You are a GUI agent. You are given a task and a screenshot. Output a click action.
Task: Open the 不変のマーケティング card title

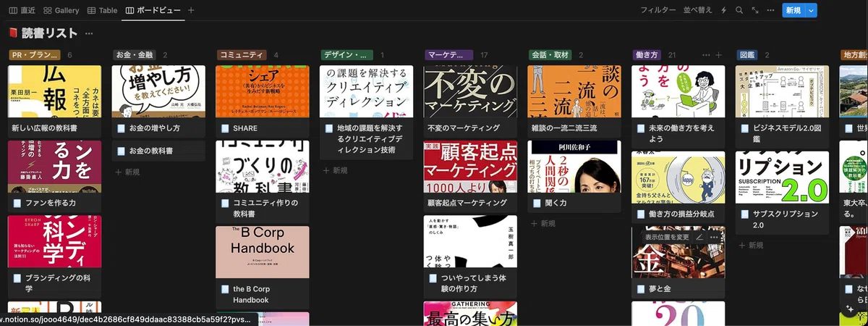[464, 128]
